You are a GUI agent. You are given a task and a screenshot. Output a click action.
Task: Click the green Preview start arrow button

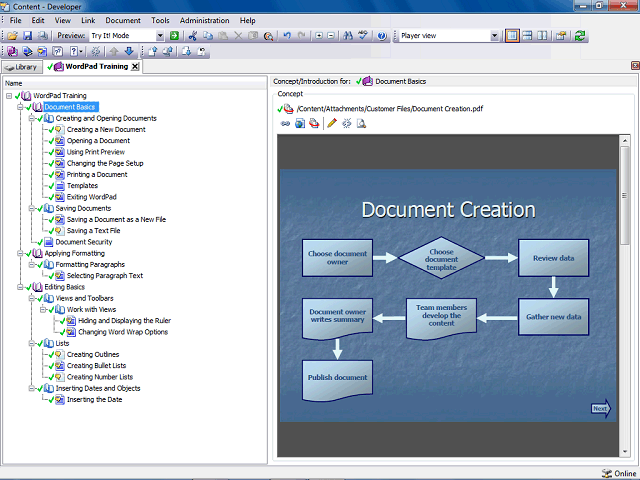pyautogui.click(x=174, y=36)
